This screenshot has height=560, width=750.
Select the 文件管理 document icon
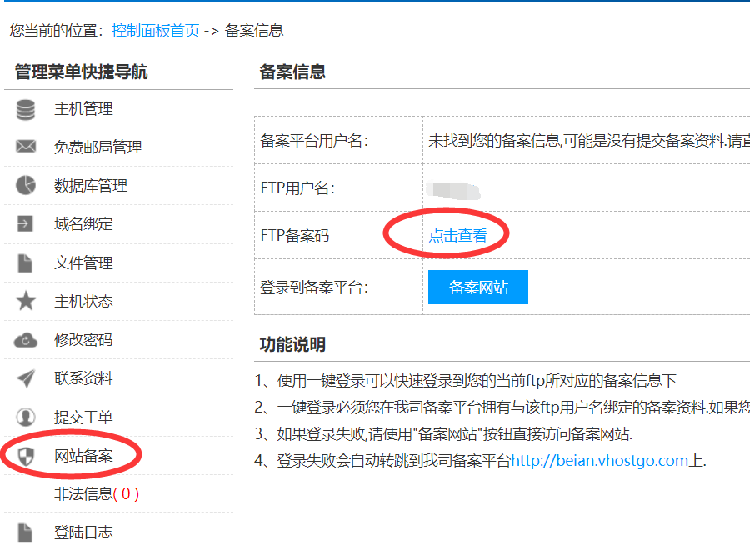tap(27, 262)
